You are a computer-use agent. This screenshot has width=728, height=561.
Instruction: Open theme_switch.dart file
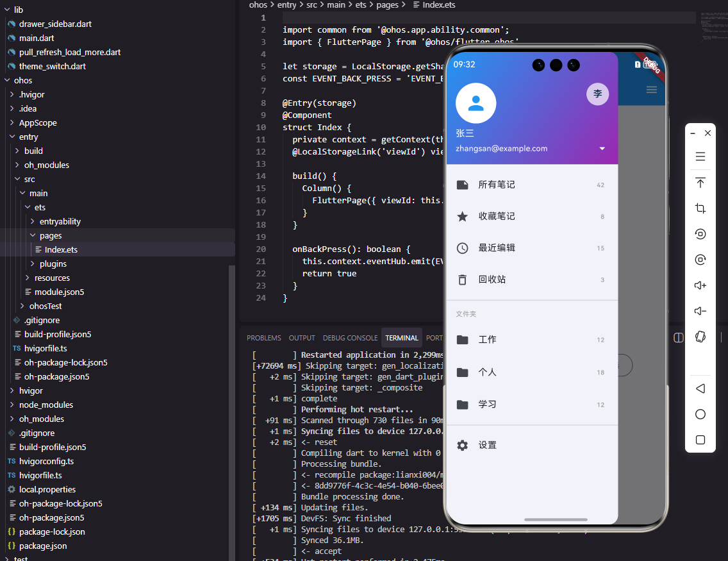coord(53,66)
